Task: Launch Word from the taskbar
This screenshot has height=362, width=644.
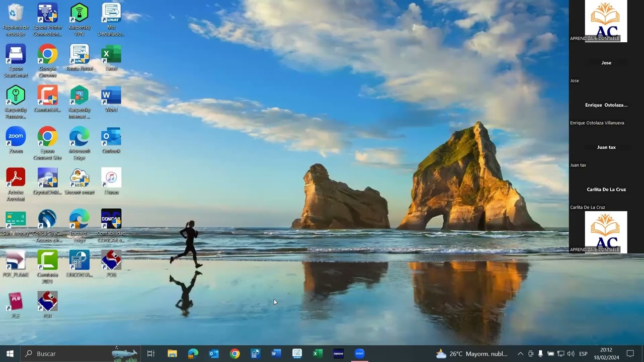Action: tap(276, 353)
